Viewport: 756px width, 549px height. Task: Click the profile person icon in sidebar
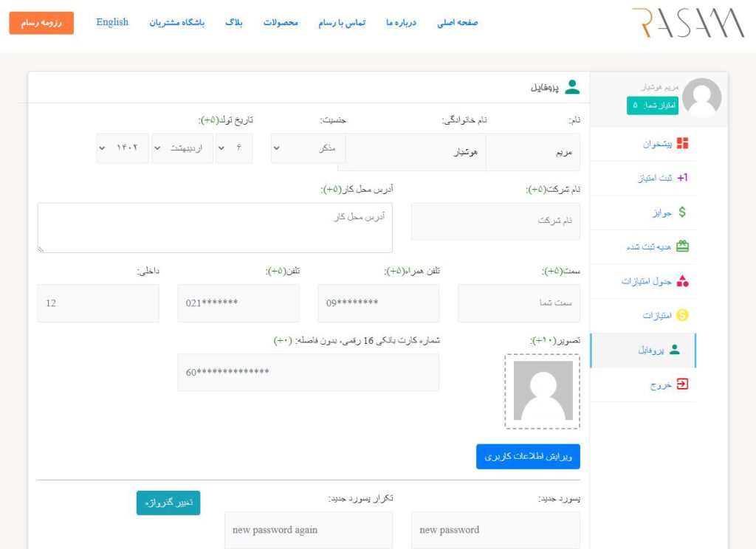click(674, 350)
